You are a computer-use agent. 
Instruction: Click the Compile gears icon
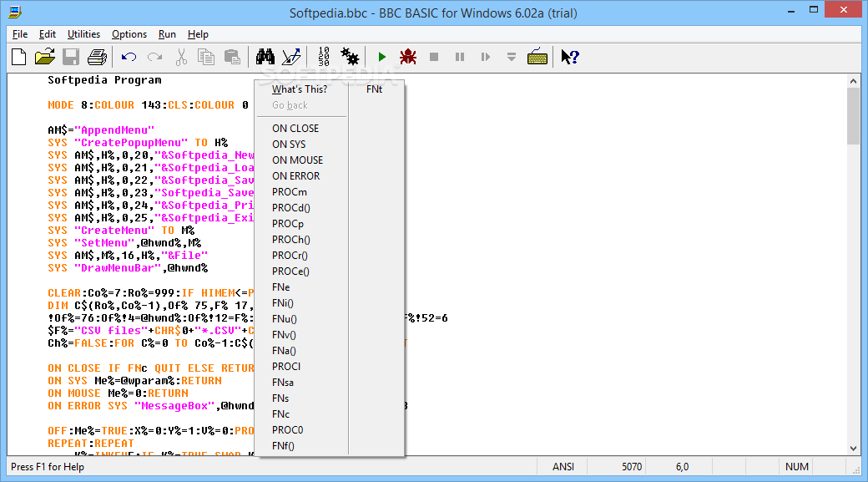349,57
